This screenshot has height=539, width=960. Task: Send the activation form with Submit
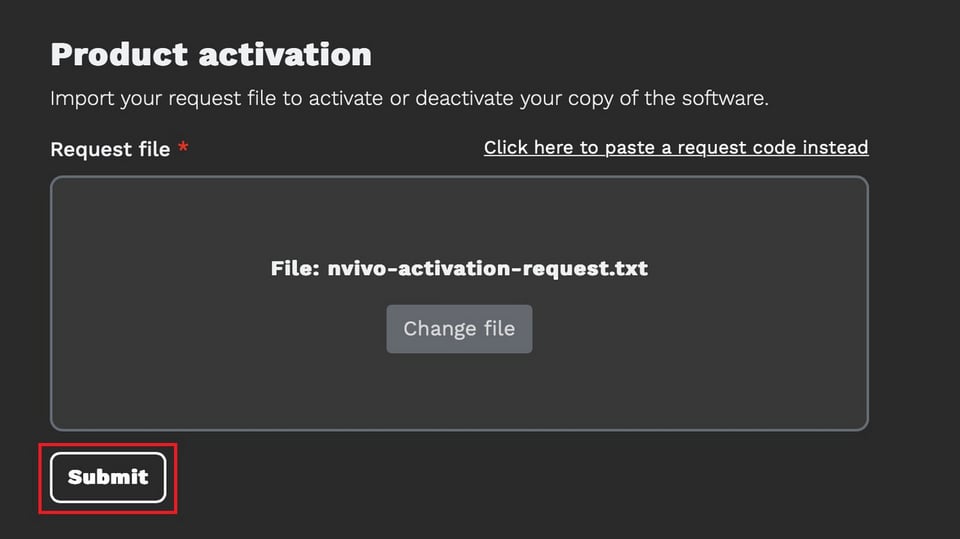[108, 477]
